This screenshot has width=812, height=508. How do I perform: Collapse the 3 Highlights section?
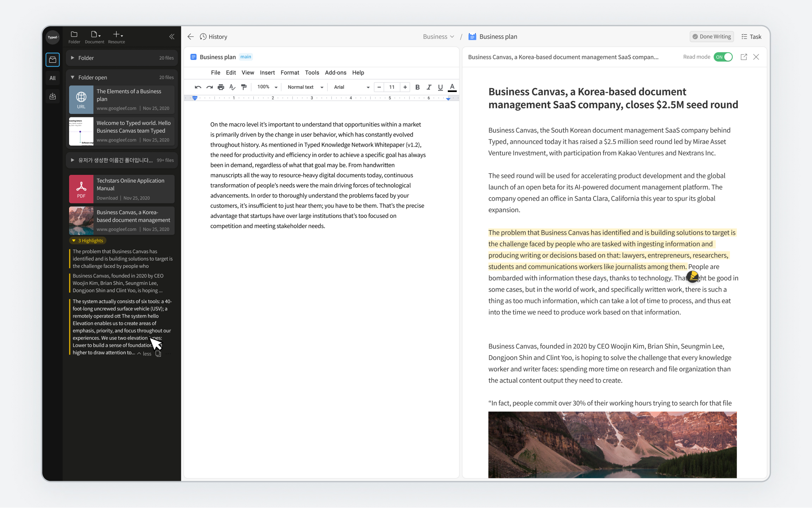click(x=88, y=241)
